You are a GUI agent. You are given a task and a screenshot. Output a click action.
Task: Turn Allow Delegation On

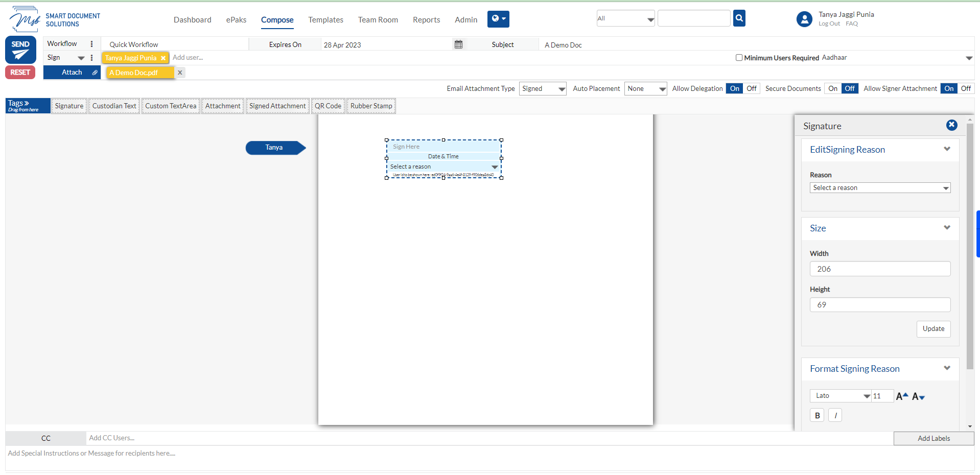734,88
